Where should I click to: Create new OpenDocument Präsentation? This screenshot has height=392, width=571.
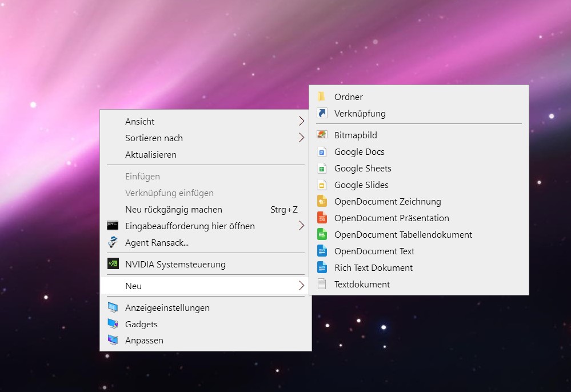point(419,218)
